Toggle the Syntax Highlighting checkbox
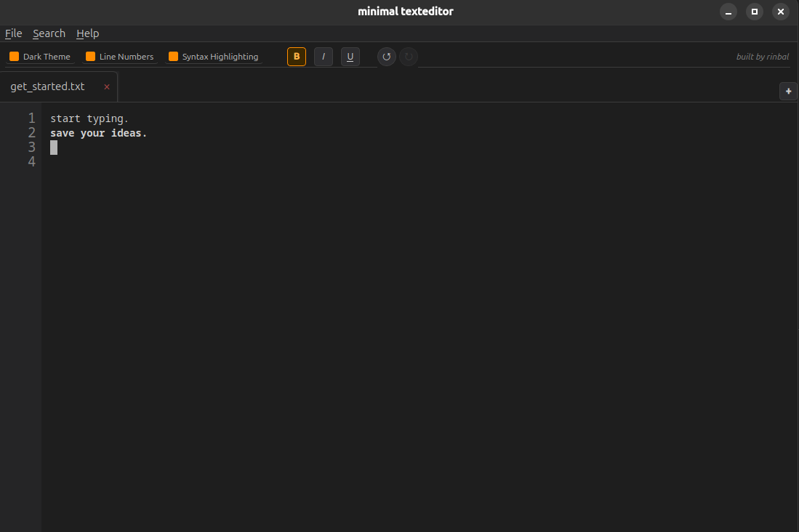799x532 pixels. [x=173, y=57]
